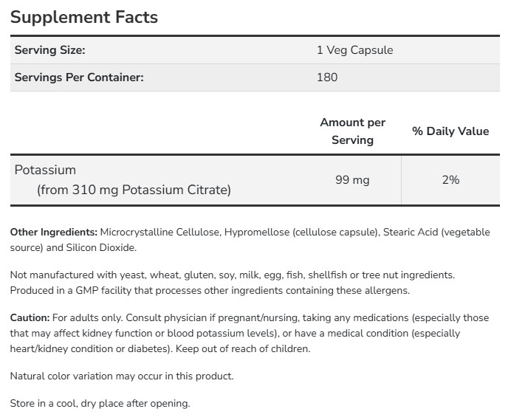Select the 99 mg amount cell
Viewport: 511px width, 420px height.
point(352,179)
